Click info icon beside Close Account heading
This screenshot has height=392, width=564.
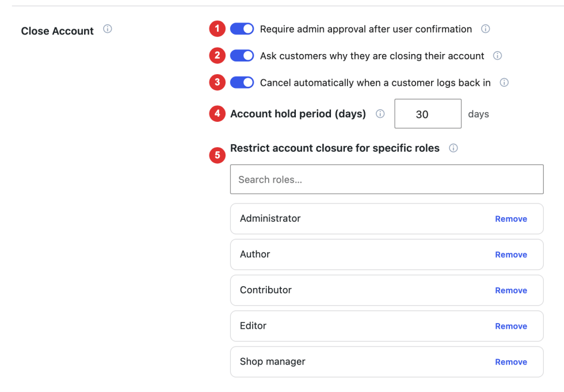(108, 29)
